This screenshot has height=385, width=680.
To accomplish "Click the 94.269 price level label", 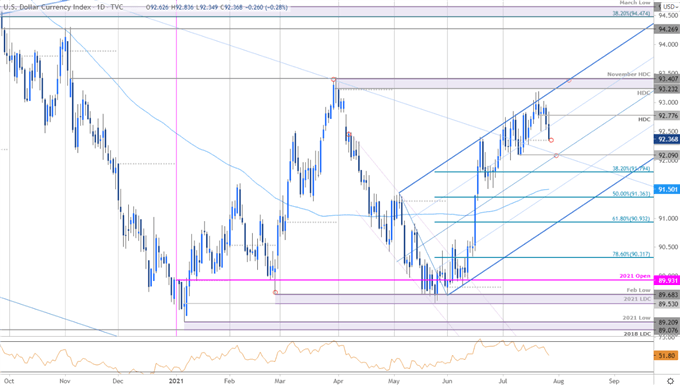I will (666, 29).
